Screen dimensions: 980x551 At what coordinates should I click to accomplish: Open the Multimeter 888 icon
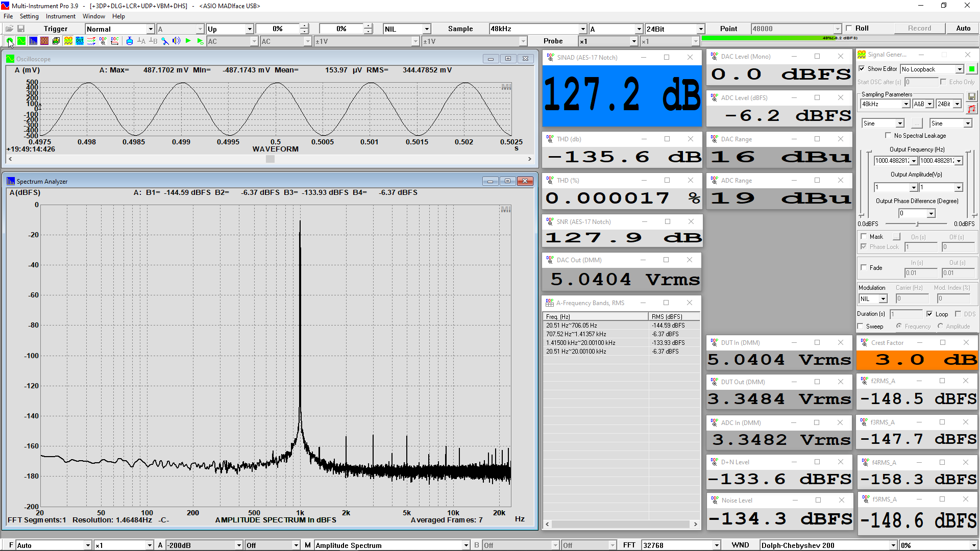click(x=44, y=41)
